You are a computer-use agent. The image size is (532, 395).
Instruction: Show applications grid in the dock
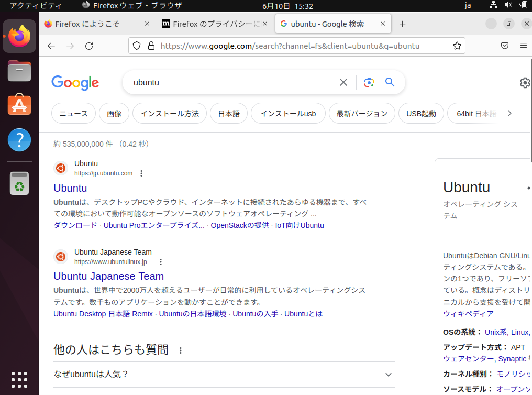point(19,379)
